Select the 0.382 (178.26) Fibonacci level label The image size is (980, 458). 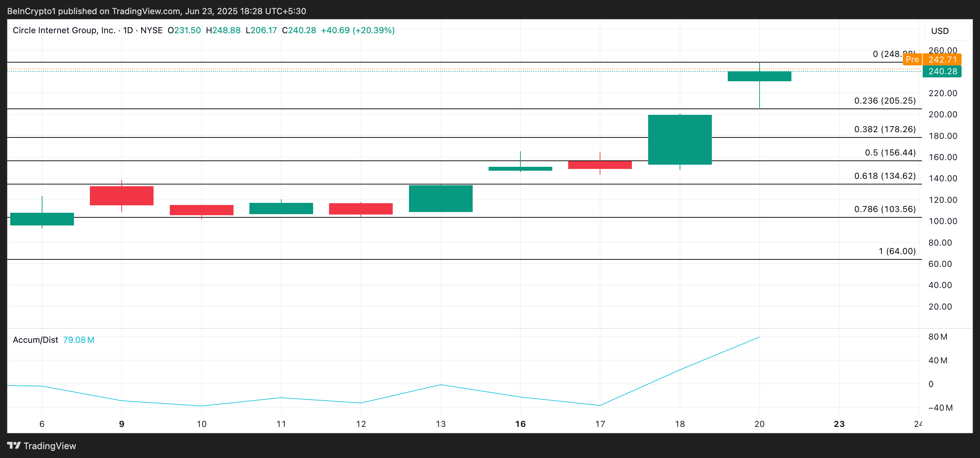point(884,129)
